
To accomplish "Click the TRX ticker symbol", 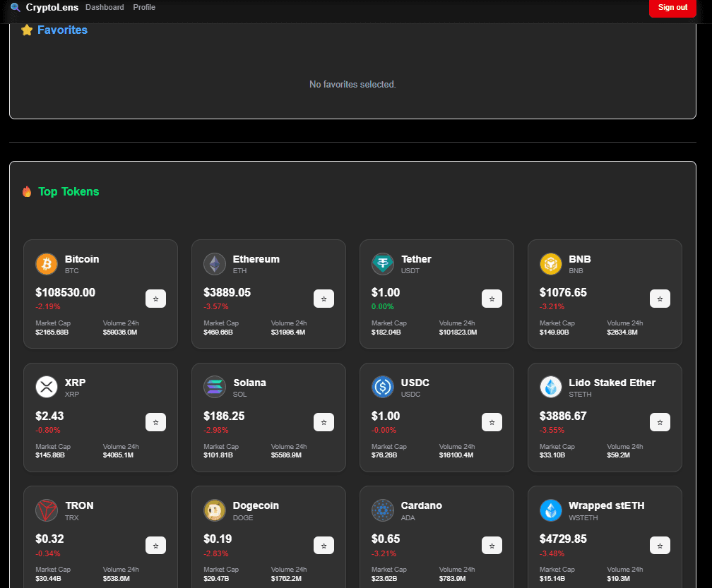I will click(72, 517).
